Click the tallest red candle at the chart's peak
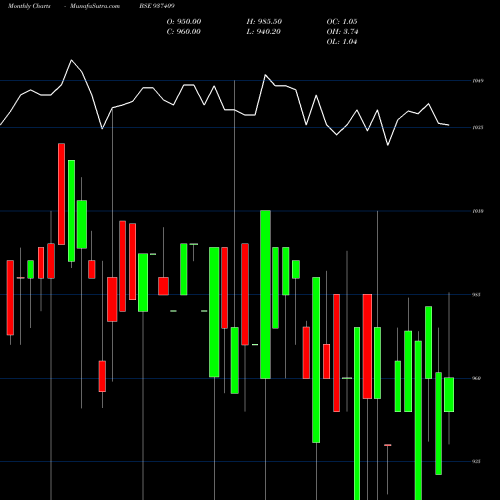 61,194
